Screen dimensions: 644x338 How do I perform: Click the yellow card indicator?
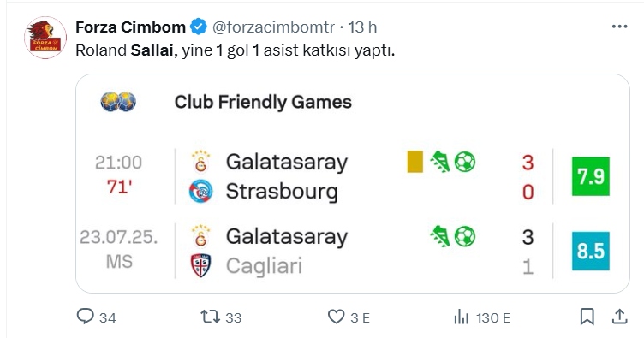coord(414,162)
